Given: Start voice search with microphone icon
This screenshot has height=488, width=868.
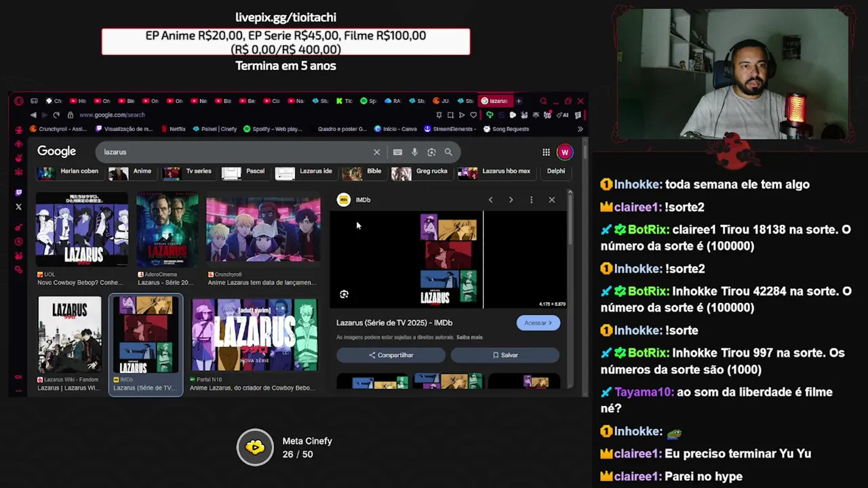Looking at the screenshot, I should 414,152.
